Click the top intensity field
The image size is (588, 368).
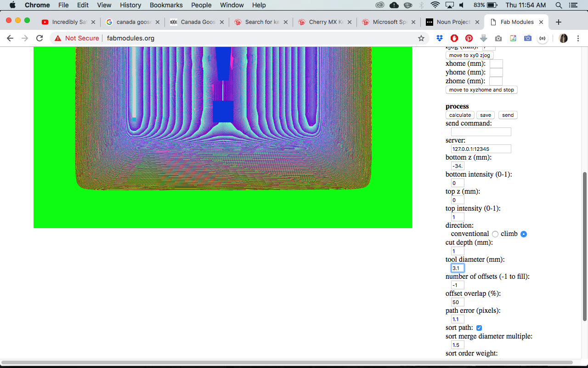[458, 217]
